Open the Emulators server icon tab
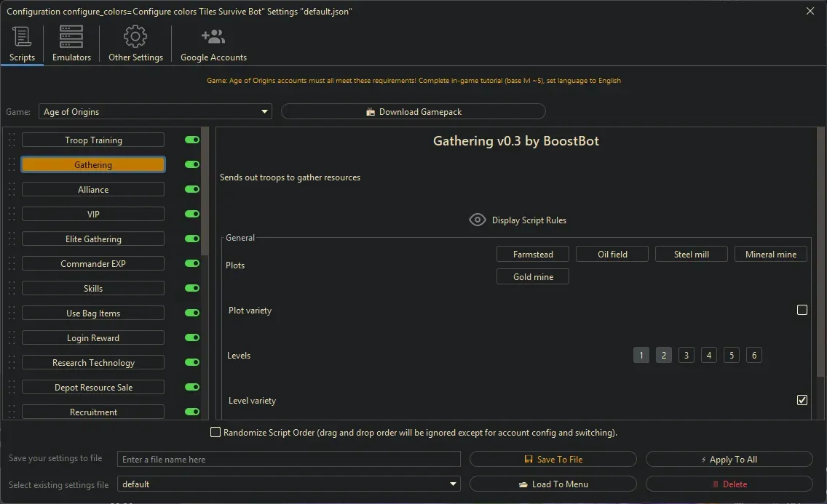Screen dimensions: 827x504 click(x=71, y=37)
